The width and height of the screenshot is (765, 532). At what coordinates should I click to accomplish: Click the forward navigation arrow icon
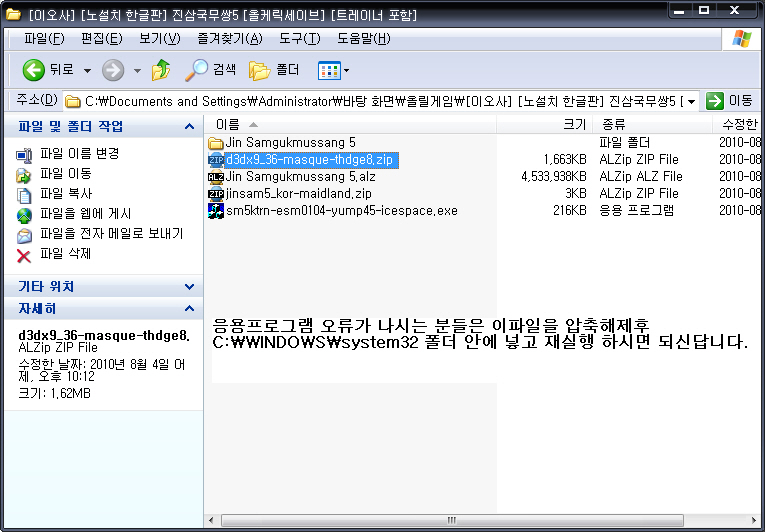point(113,70)
